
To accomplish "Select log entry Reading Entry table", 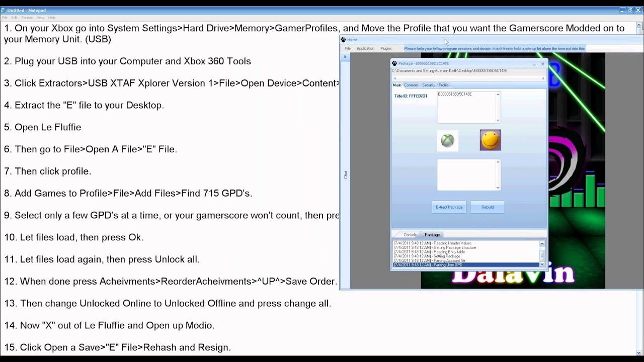I will [x=466, y=252].
